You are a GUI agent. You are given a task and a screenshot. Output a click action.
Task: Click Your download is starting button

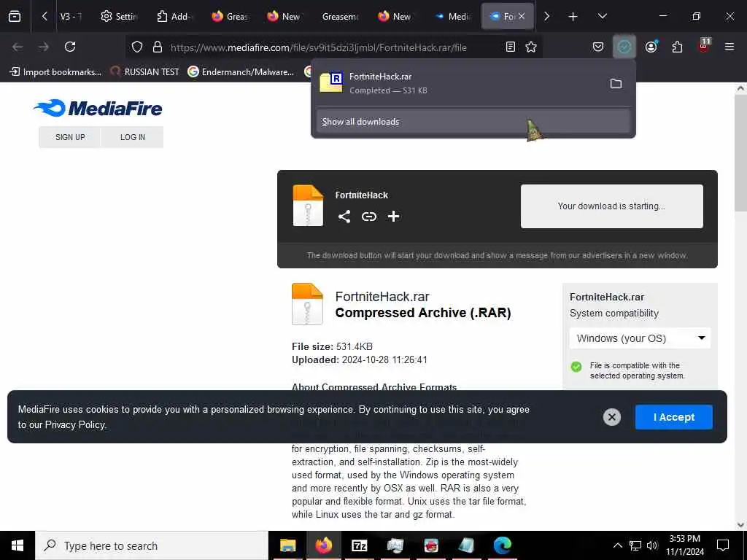(x=612, y=206)
